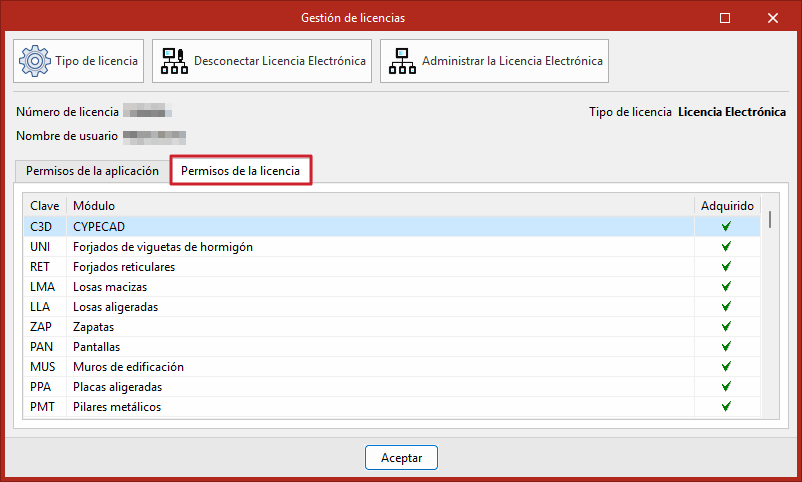
Task: Select the Pantallas module row
Action: (392, 346)
